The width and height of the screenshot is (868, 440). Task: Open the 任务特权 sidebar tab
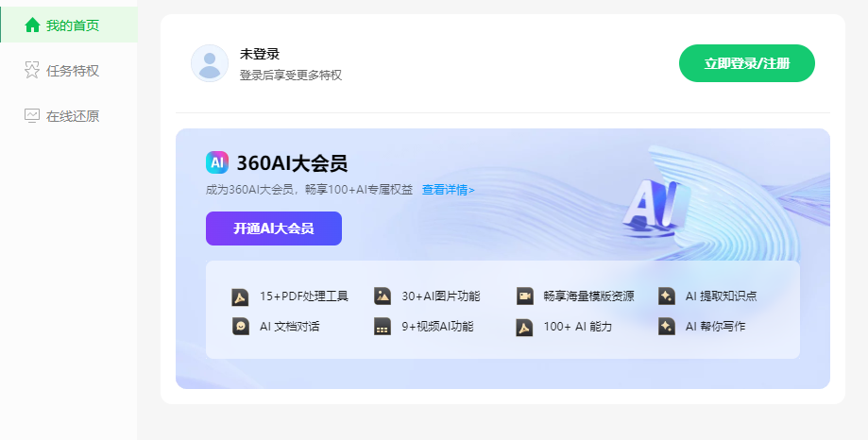(x=69, y=70)
